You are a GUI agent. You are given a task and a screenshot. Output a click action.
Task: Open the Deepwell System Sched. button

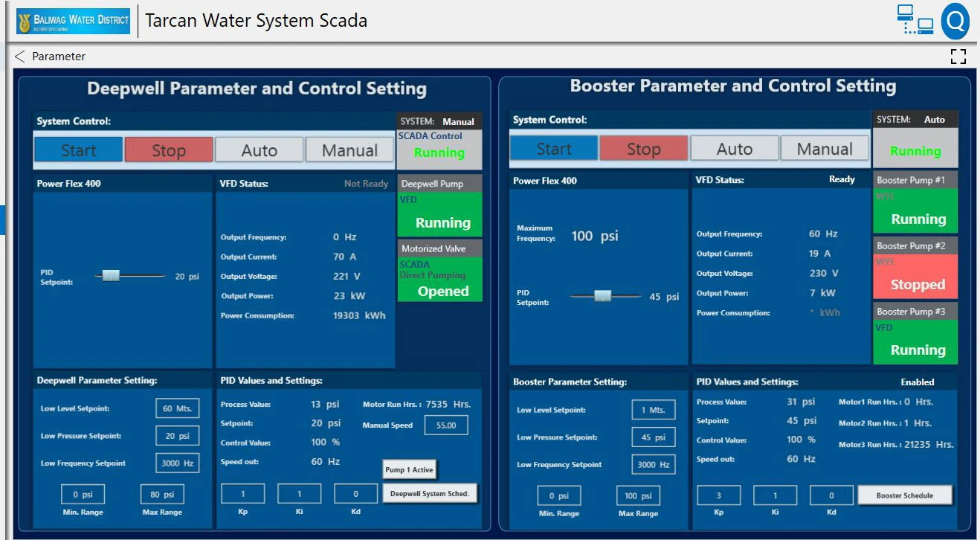pyautogui.click(x=429, y=493)
